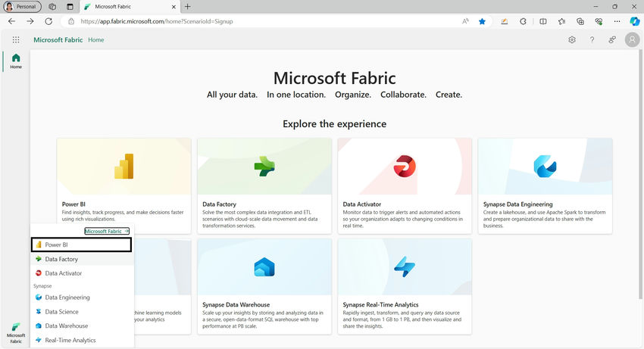Select Data Engineering in experience menu
Screen dimensions: 644x349
pos(82,298)
